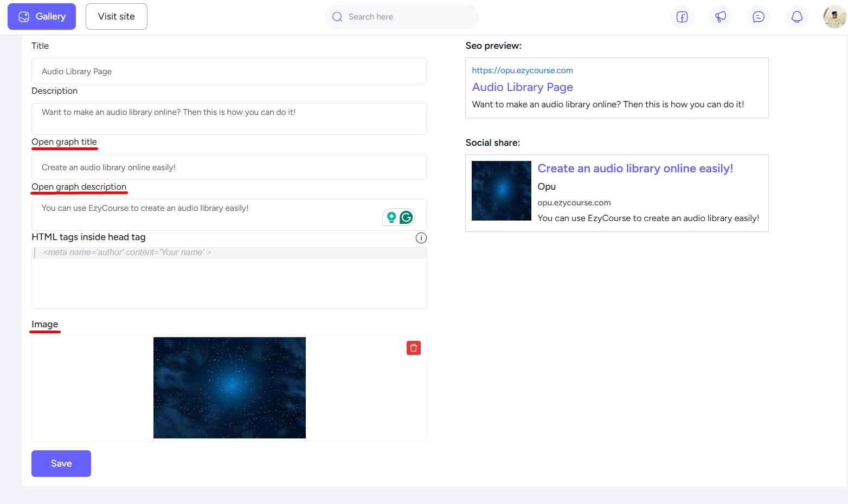Screen dimensions: 848x504
Task: Open the user profile avatar
Action: pyautogui.click(x=834, y=17)
